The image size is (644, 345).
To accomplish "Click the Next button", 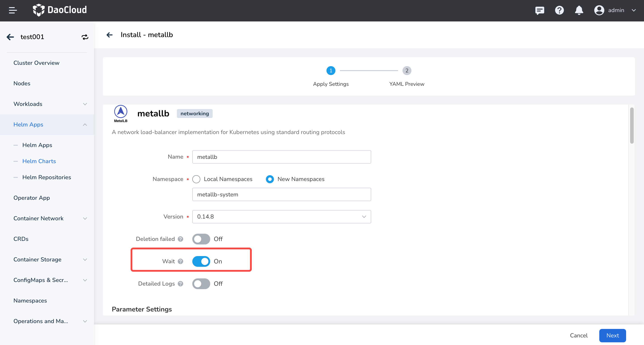I will point(612,336).
